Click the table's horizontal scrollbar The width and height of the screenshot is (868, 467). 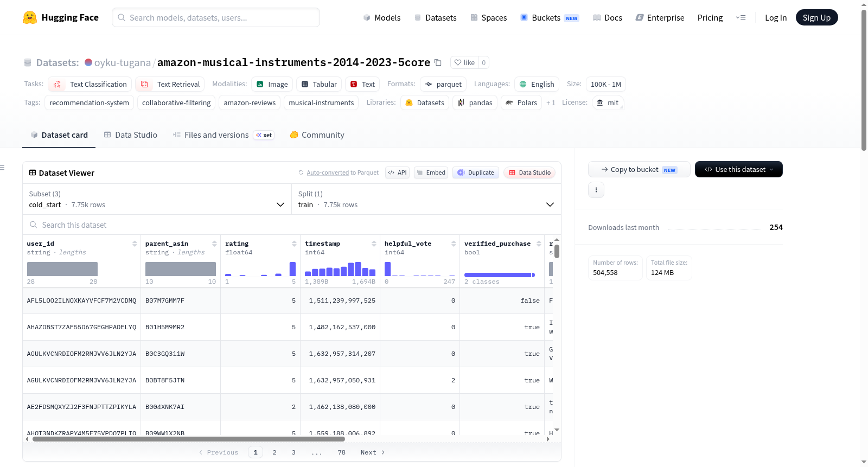coord(189,439)
